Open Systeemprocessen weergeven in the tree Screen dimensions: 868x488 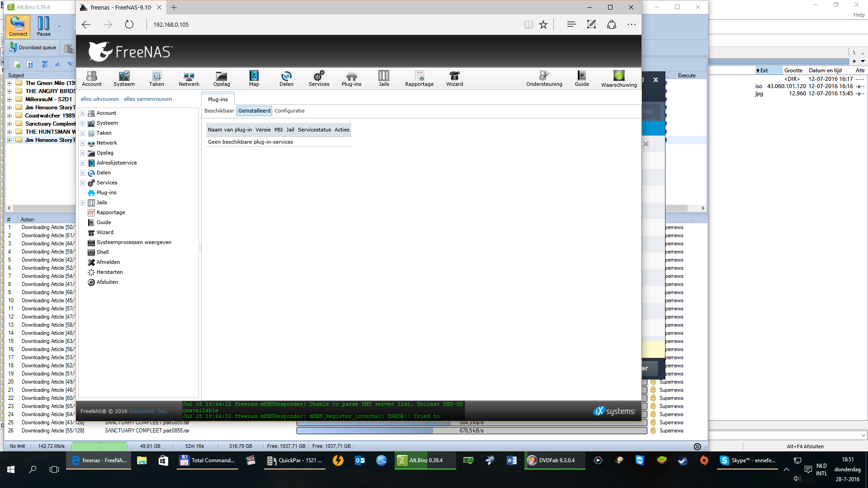134,242
